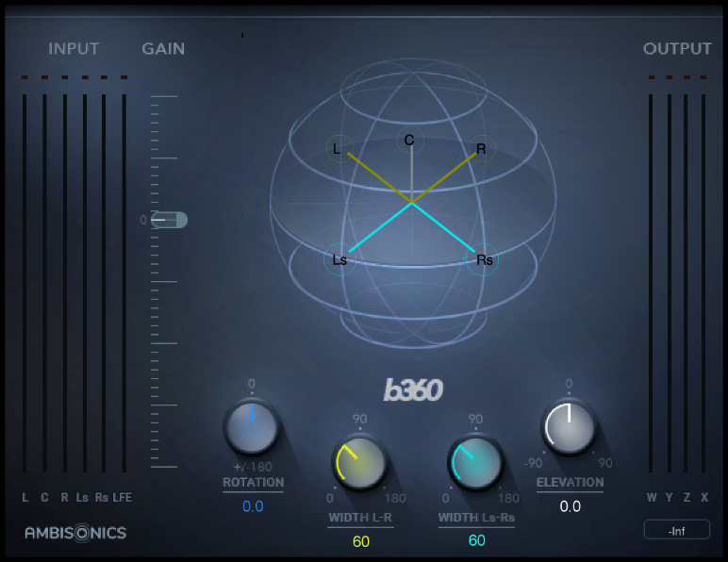Click the Ambisonics logo

pos(75,533)
